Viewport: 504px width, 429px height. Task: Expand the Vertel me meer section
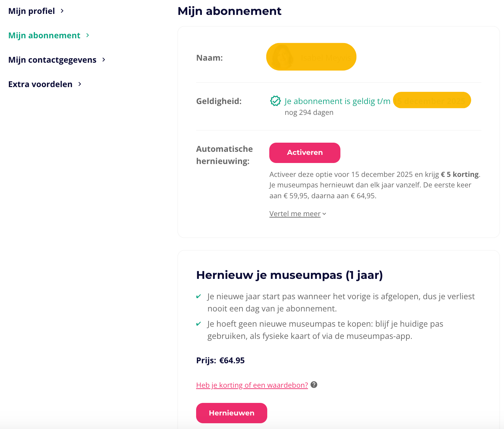point(295,214)
